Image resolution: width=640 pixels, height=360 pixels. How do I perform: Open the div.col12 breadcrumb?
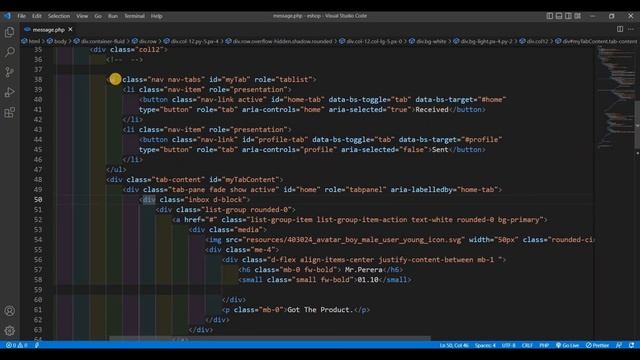point(534,41)
